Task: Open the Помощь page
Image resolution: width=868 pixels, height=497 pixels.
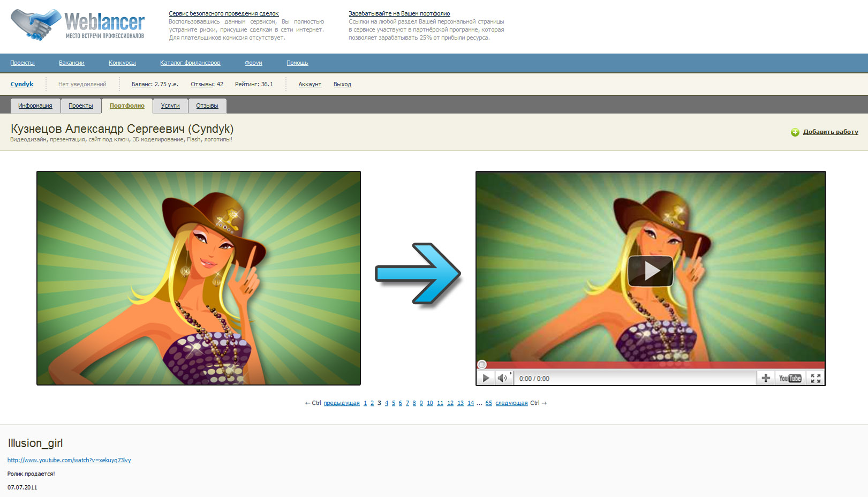Action: pyautogui.click(x=297, y=63)
